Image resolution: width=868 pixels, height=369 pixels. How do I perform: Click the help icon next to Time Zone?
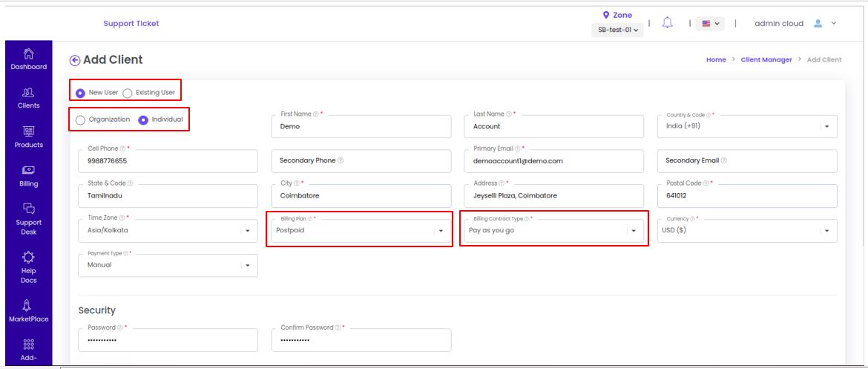122,218
